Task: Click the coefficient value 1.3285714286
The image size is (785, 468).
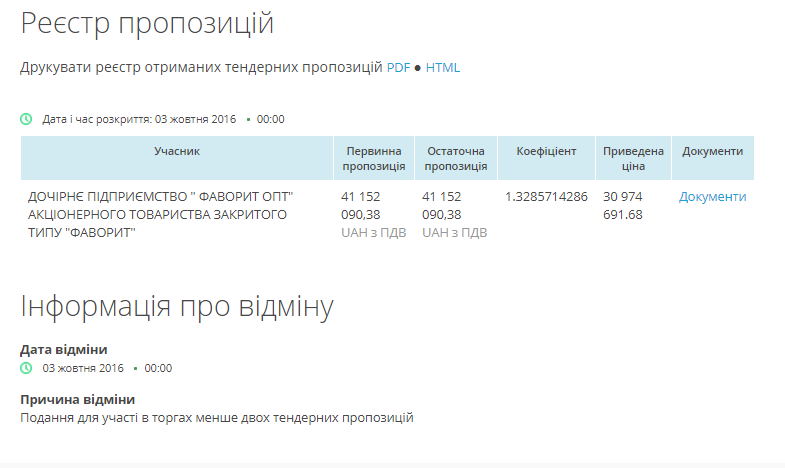Action: pyautogui.click(x=546, y=197)
